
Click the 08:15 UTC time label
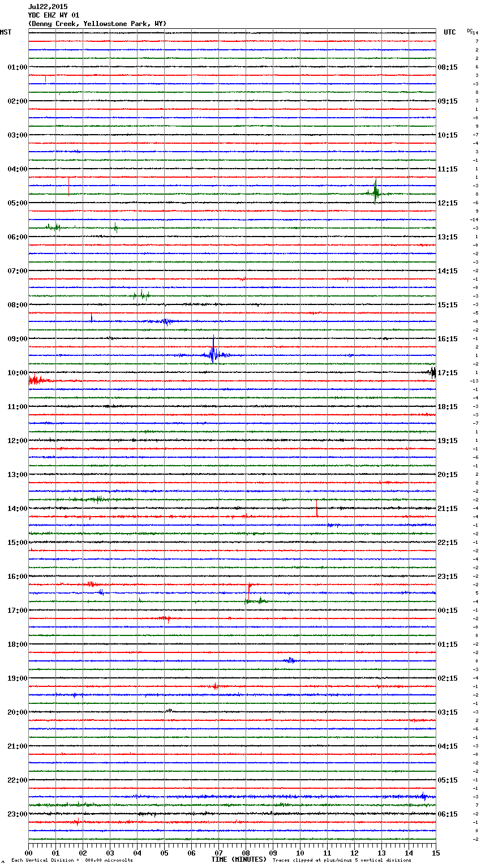pyautogui.click(x=448, y=67)
